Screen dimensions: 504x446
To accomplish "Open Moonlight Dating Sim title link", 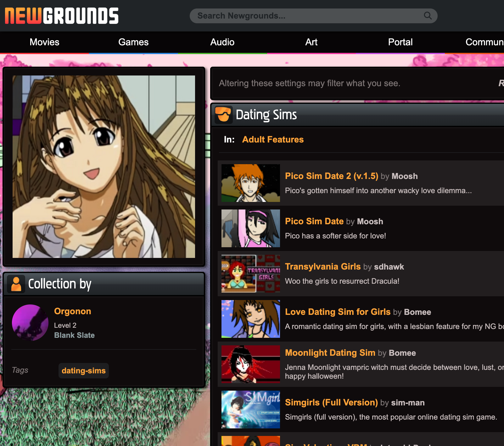I will pos(330,353).
